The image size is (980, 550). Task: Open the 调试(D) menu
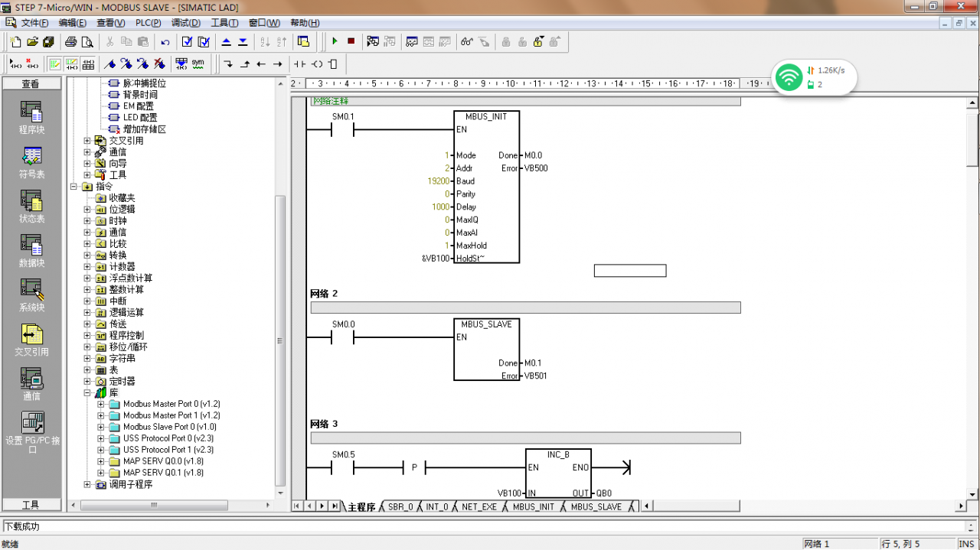pyautogui.click(x=186, y=23)
